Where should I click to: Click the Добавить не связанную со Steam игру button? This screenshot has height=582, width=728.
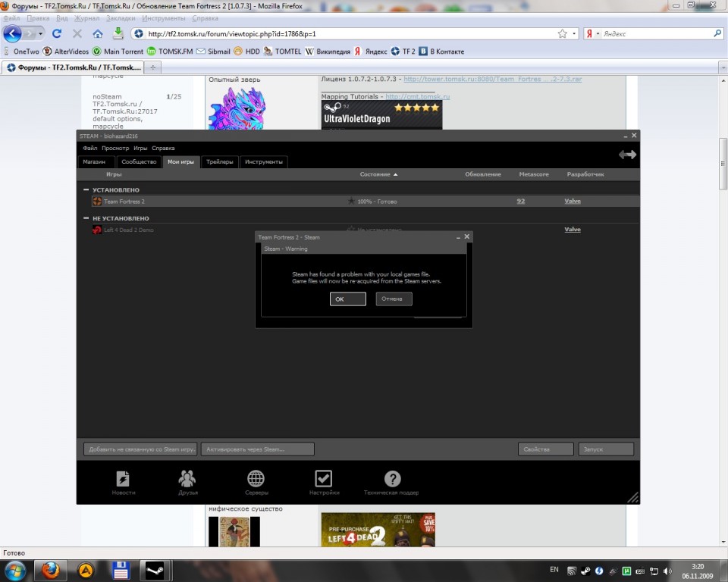(141, 449)
